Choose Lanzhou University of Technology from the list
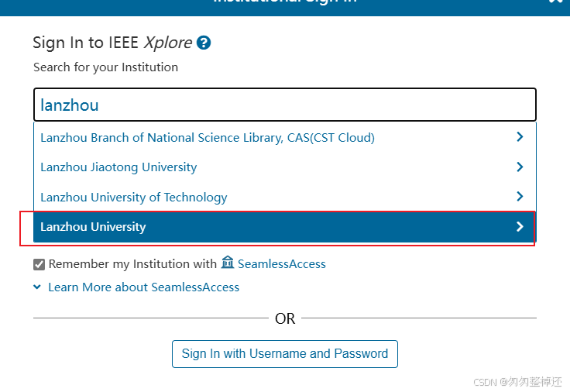The width and height of the screenshot is (570, 392). point(133,198)
